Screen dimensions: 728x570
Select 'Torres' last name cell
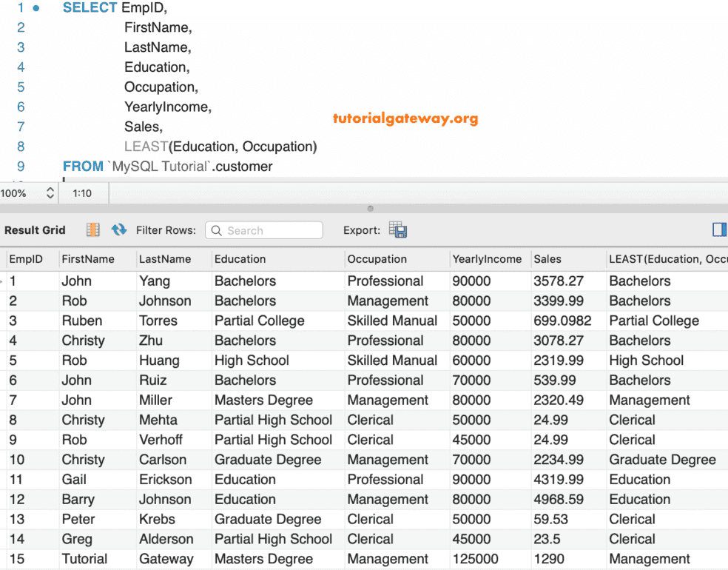click(158, 321)
